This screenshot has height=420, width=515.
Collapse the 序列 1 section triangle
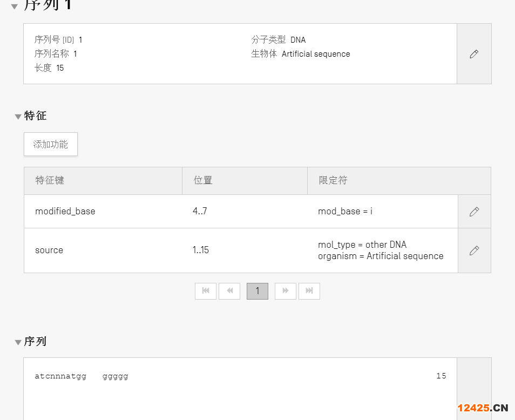(15, 7)
